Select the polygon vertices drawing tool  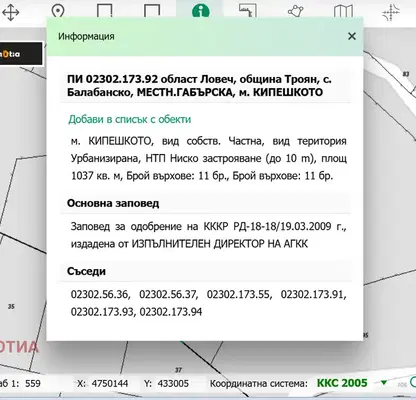[295, 11]
